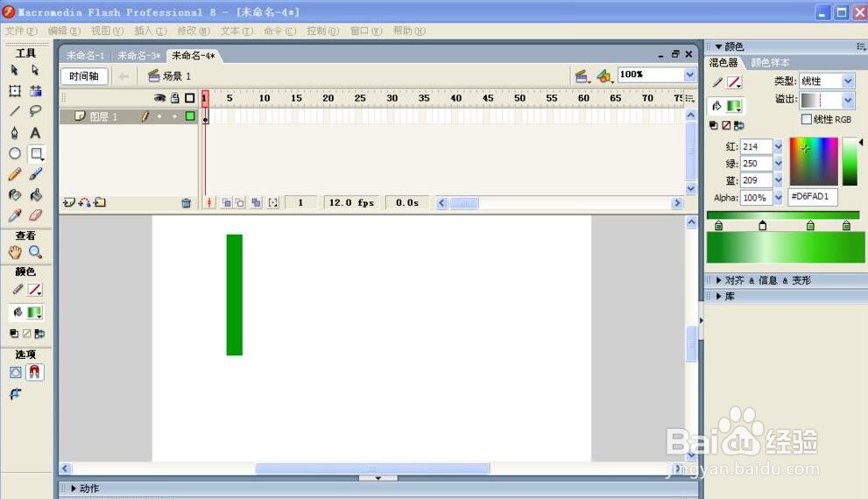Select the Hand tool
868x499 pixels.
point(14,252)
